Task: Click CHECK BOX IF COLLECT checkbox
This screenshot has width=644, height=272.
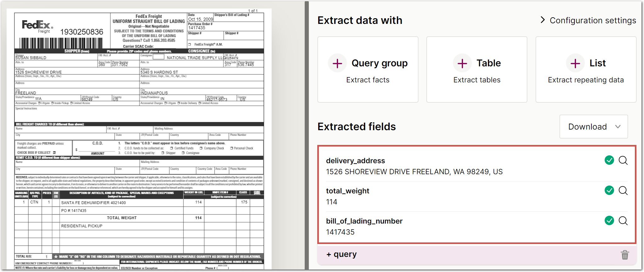Action: tap(54, 153)
